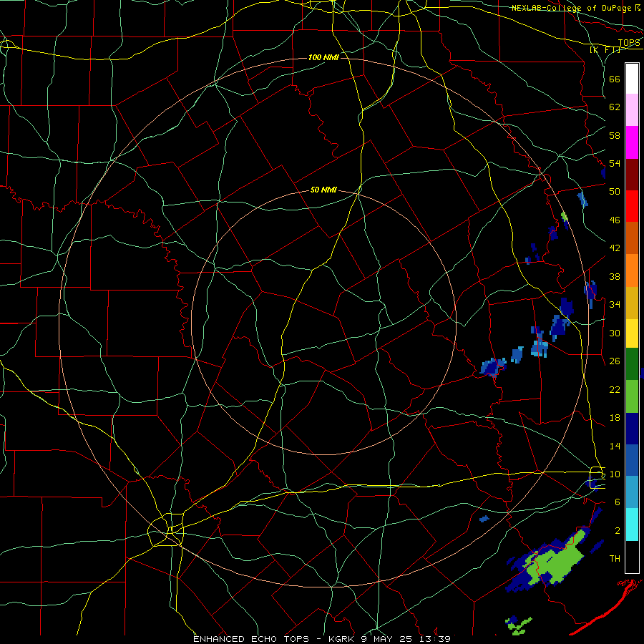
Task: Click the "TOPS" legend title
Action: pyautogui.click(x=629, y=42)
